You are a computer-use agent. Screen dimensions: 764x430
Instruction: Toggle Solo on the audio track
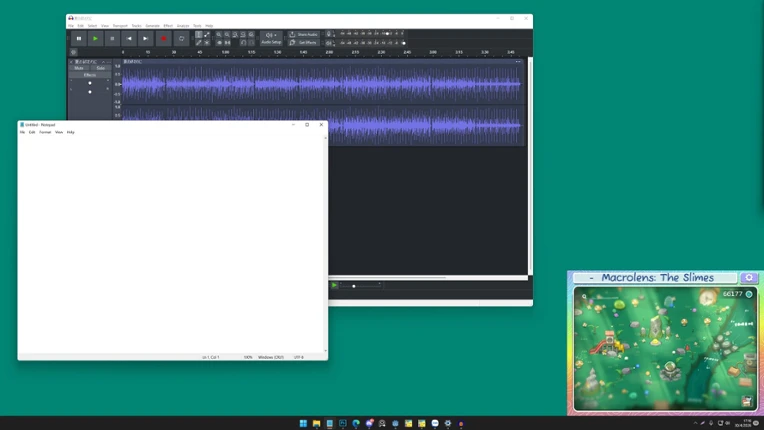[x=100, y=68]
